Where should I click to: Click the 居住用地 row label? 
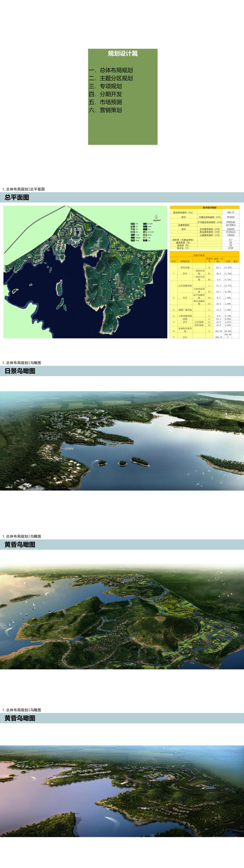click(x=185, y=268)
